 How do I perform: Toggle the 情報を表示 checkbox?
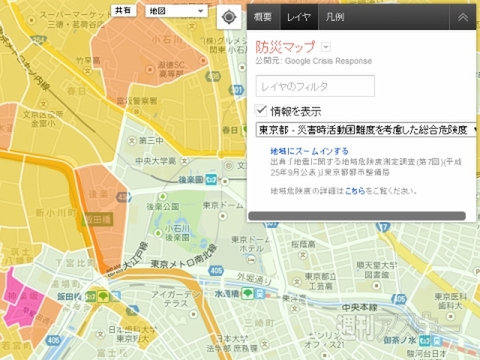pos(261,110)
